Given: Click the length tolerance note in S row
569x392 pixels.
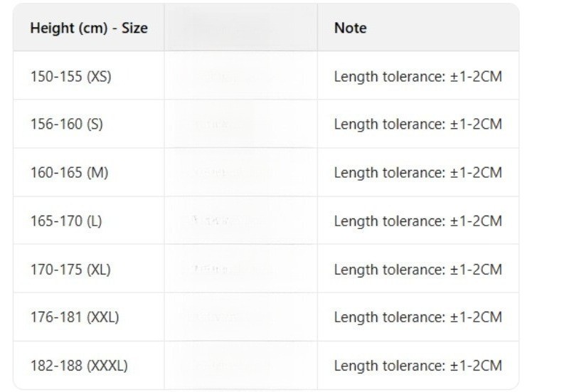Looking at the screenshot, I should (418, 124).
